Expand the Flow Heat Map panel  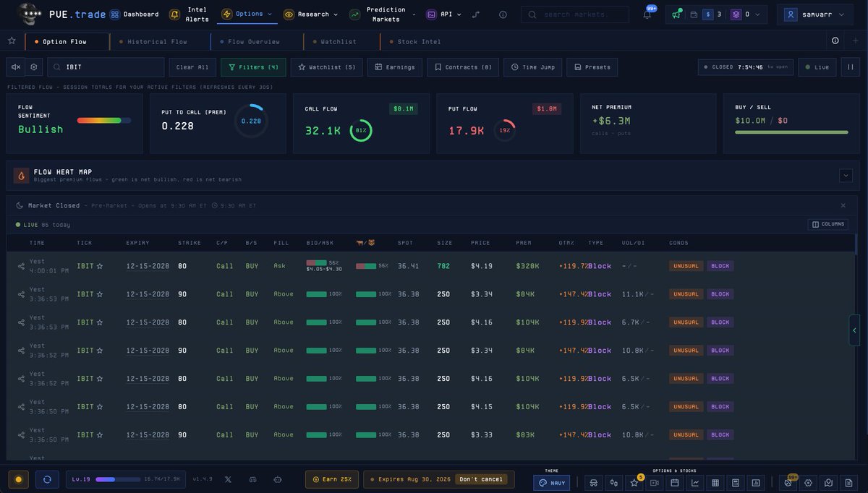(846, 175)
